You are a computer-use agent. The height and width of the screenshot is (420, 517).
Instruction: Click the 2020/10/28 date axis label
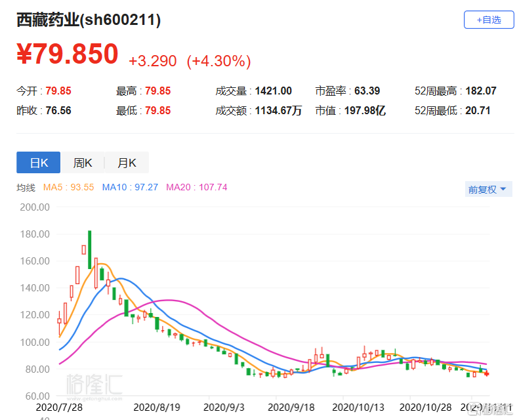425,408
